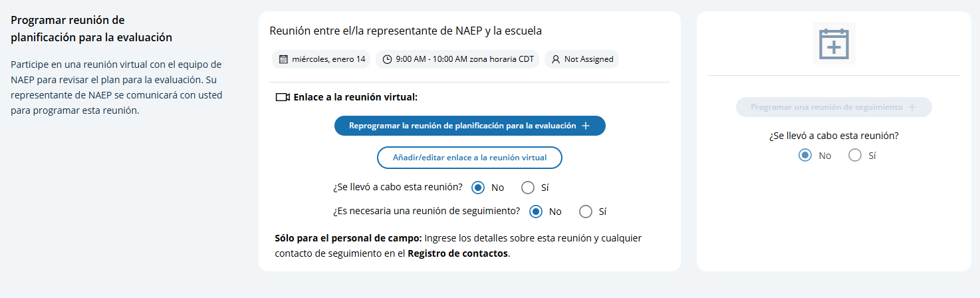Choose No for follow-up meeting needed
Screen dimensions: 980x298
[536, 212]
